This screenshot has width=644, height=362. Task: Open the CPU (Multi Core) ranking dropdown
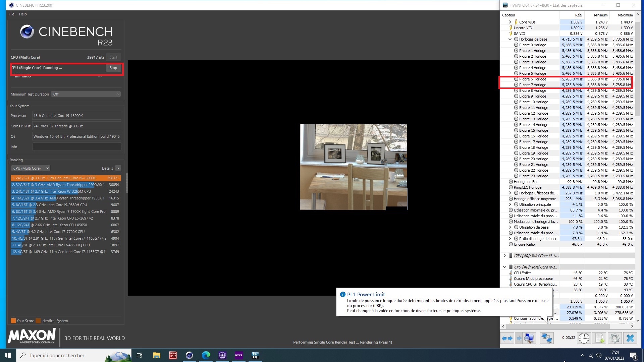tap(31, 168)
